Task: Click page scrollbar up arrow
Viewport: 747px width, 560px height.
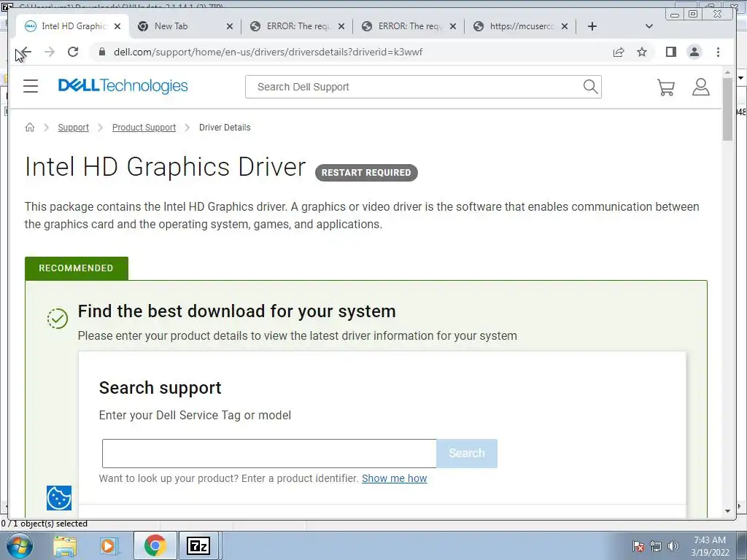Action: click(x=727, y=73)
